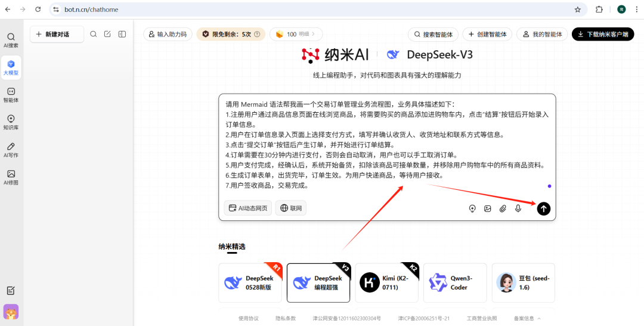The width and height of the screenshot is (644, 326).
Task: Click the prompt suggestion lightbulb icon
Action: [x=472, y=208]
